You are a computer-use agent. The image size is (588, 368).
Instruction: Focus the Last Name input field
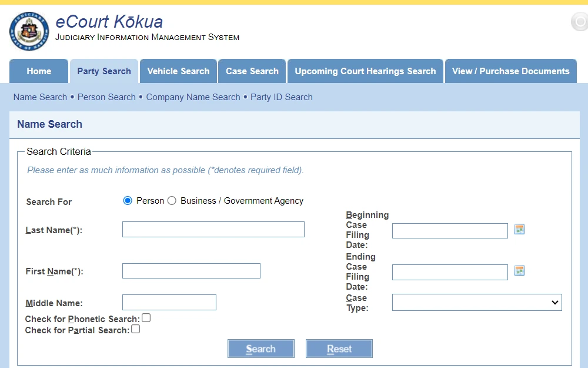(213, 230)
